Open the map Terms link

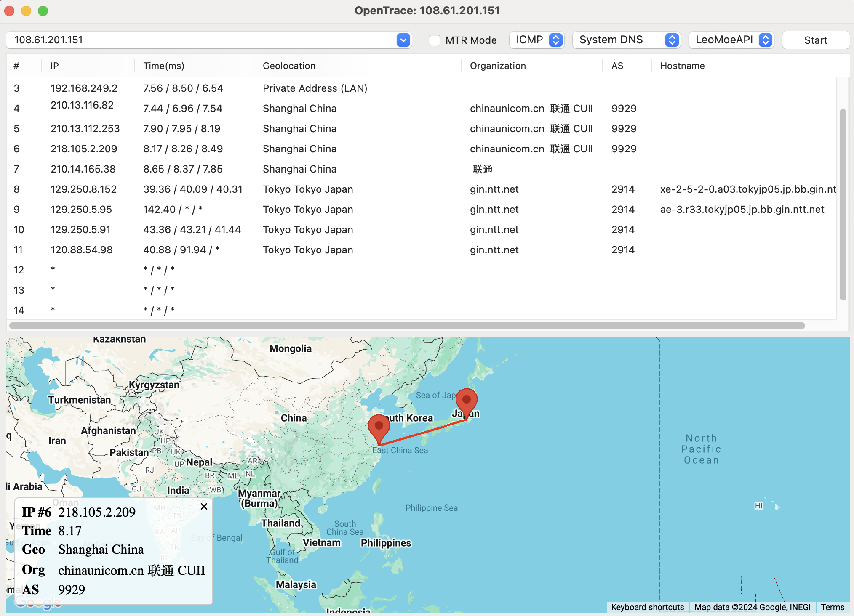(x=832, y=607)
